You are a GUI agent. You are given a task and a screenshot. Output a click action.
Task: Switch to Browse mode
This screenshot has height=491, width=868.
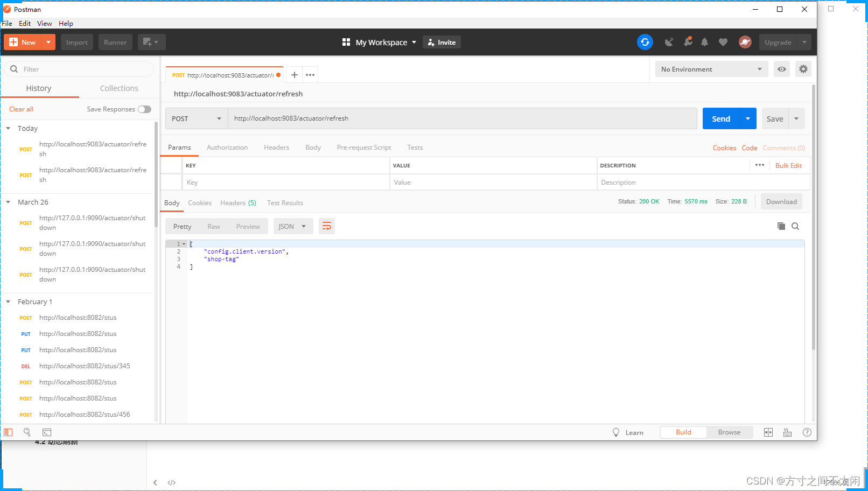tap(729, 432)
